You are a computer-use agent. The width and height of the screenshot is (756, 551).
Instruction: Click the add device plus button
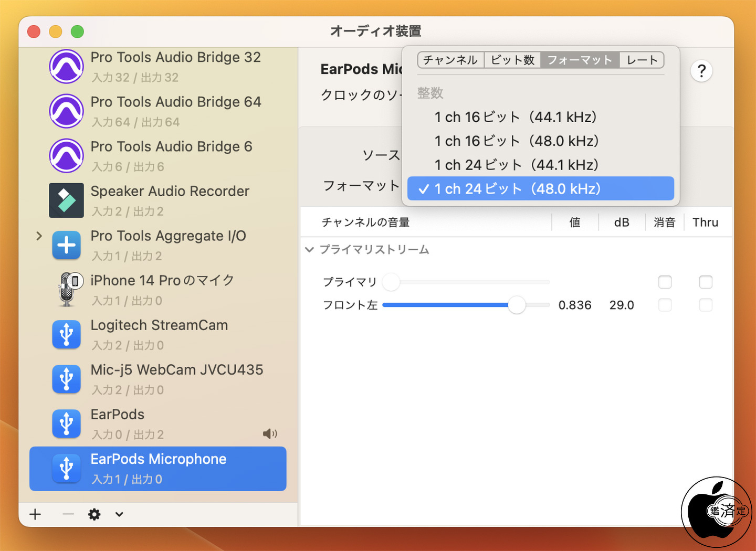[x=35, y=514]
